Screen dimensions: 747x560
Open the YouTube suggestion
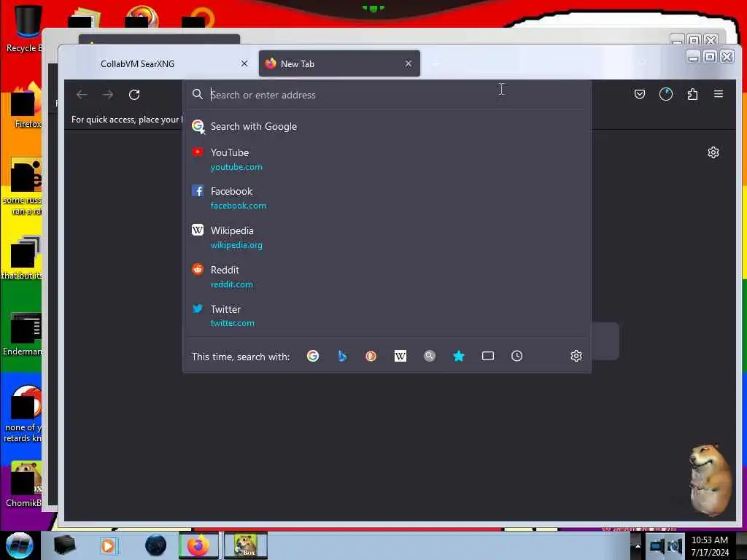pyautogui.click(x=387, y=159)
